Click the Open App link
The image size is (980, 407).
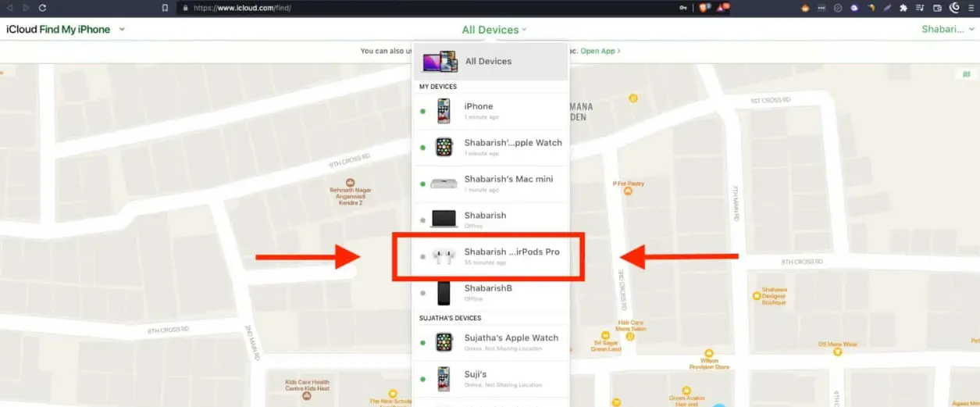[x=600, y=51]
